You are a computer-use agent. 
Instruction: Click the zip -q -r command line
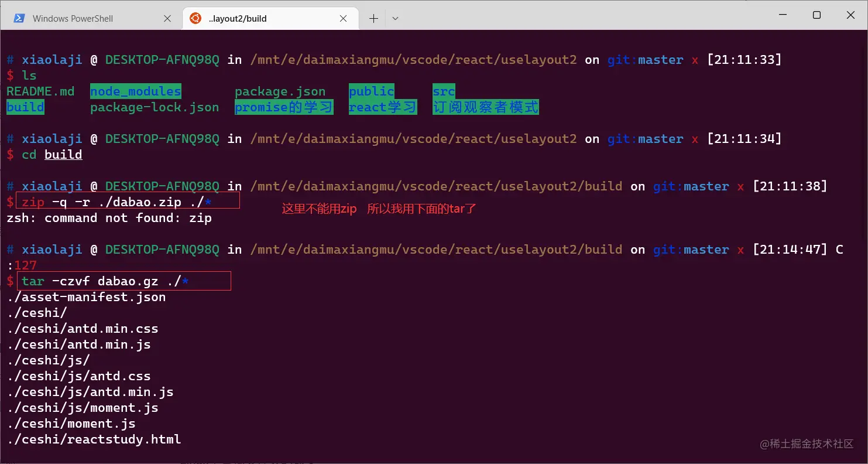pyautogui.click(x=117, y=202)
